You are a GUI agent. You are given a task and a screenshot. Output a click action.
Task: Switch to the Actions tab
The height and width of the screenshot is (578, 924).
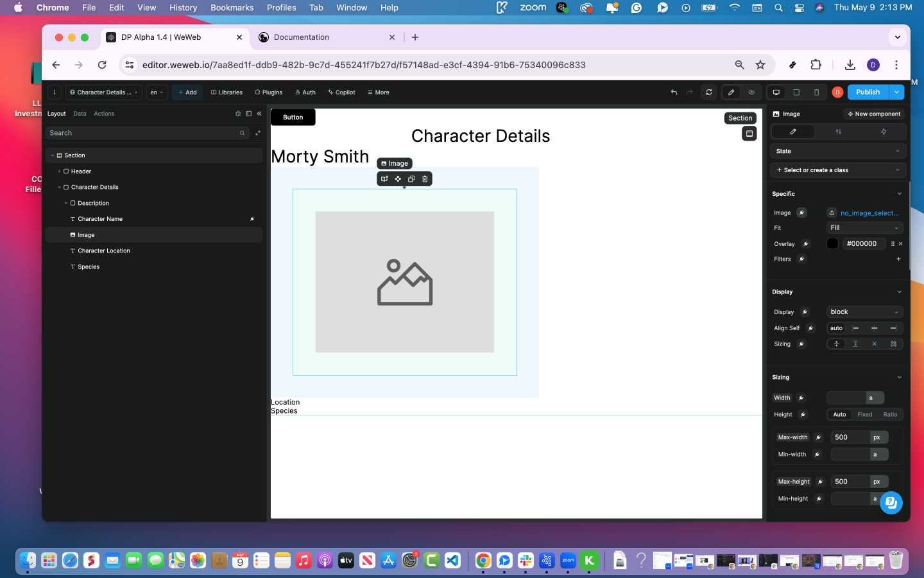click(104, 114)
